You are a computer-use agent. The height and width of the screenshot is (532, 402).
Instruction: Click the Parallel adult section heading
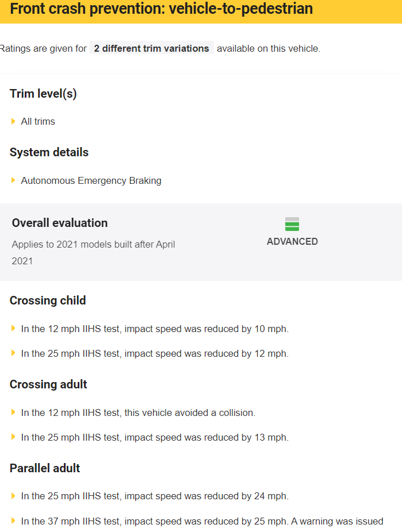(45, 468)
